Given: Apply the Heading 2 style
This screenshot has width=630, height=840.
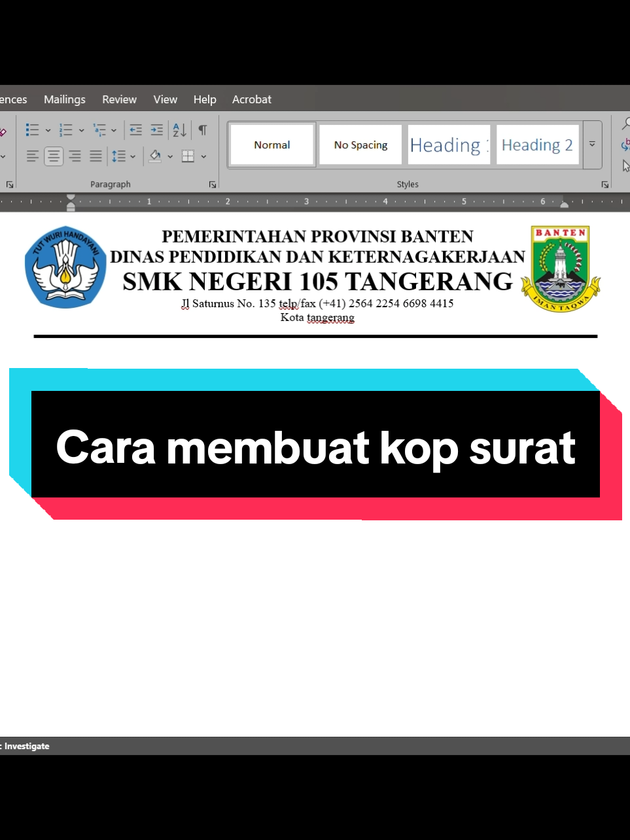Looking at the screenshot, I should pyautogui.click(x=537, y=144).
